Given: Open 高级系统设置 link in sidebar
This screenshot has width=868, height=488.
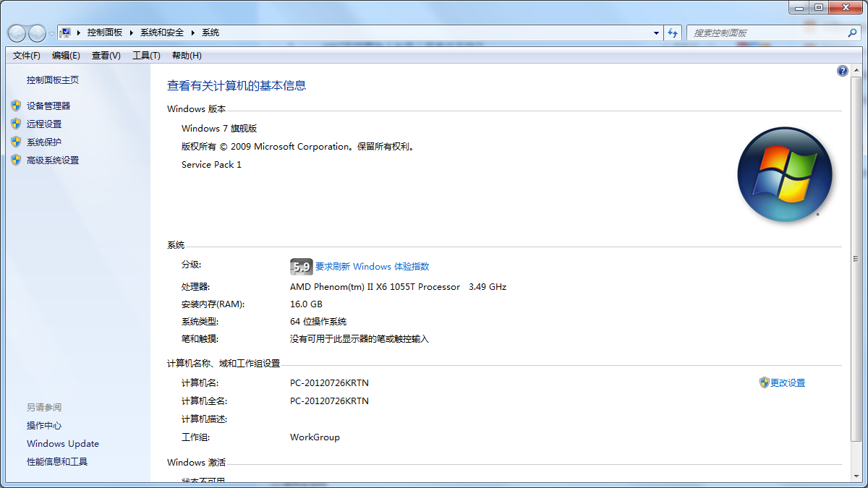Looking at the screenshot, I should point(53,160).
